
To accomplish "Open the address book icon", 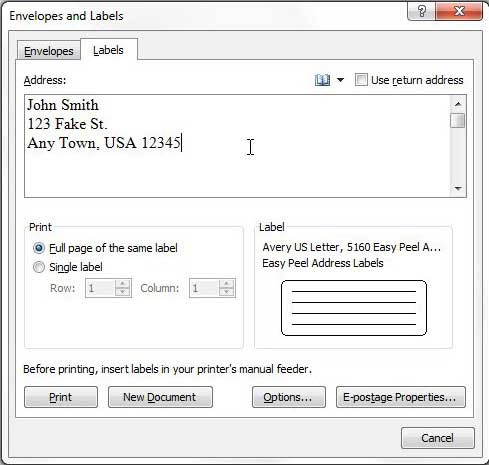I will tap(322, 80).
